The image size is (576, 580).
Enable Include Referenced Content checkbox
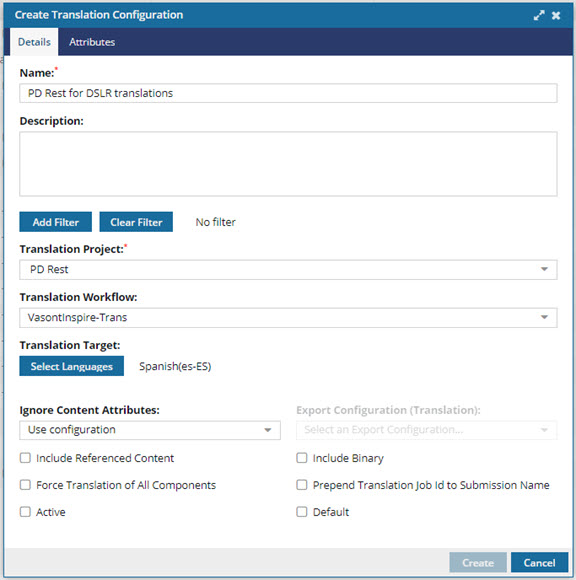pyautogui.click(x=25, y=458)
